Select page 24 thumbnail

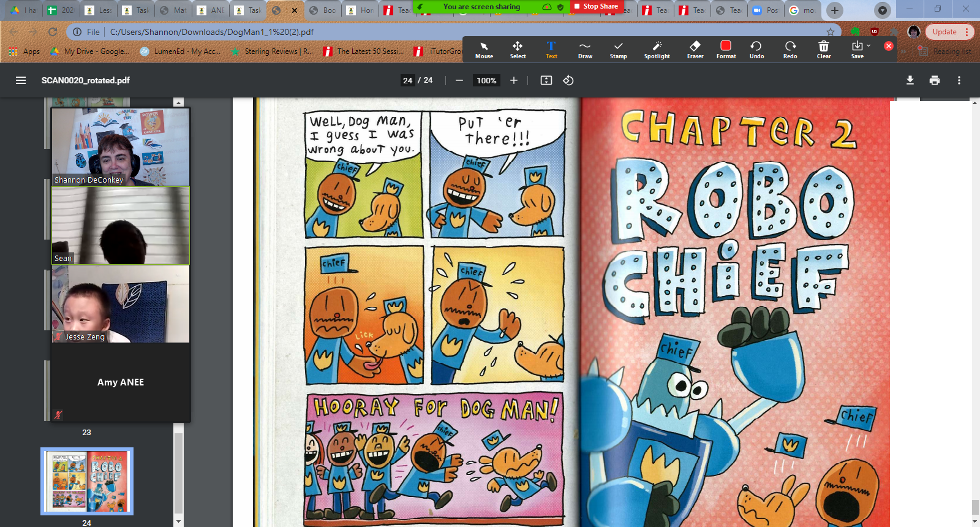pyautogui.click(x=87, y=481)
